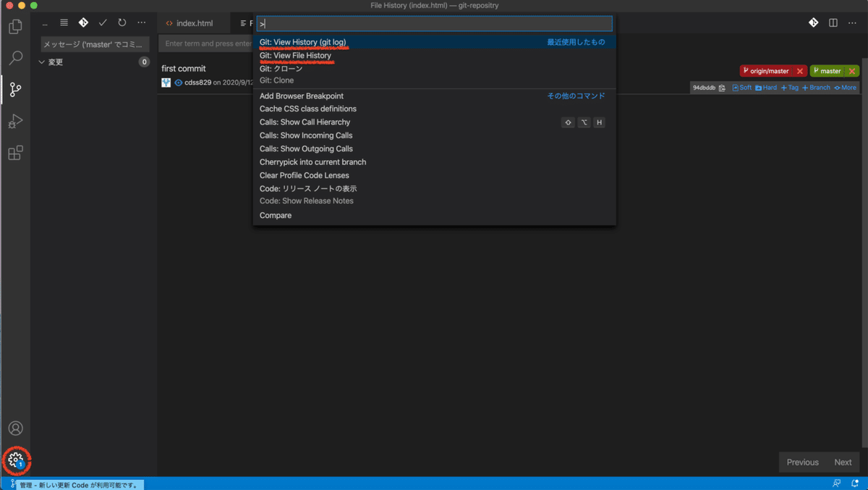The width and height of the screenshot is (868, 490).
Task: Click author avatar next to cdss829
Action: click(166, 83)
